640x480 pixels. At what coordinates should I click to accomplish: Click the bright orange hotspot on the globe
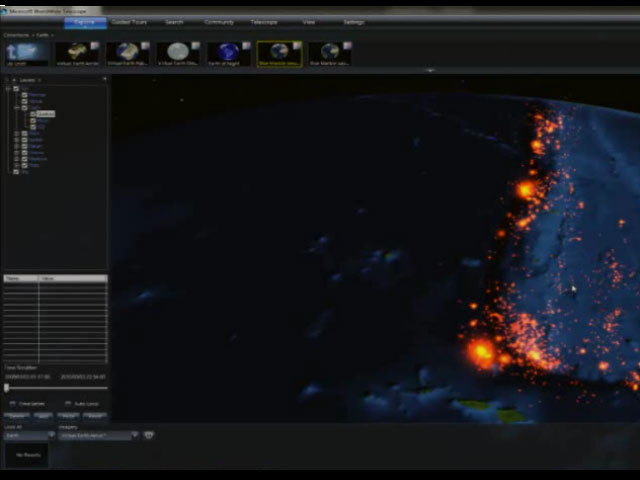[482, 352]
